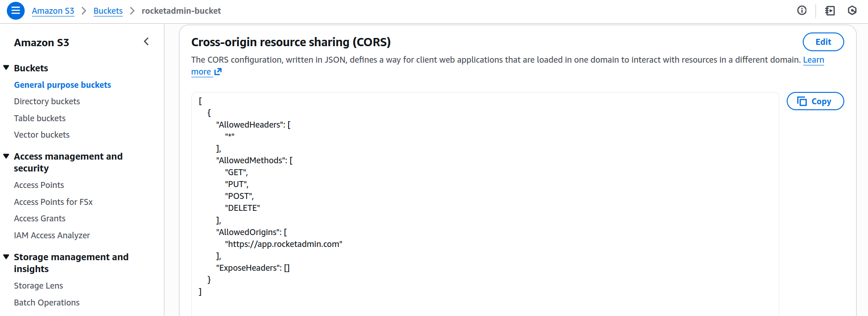The image size is (868, 316).
Task: Open Directory buckets in sidebar
Action: 47,102
